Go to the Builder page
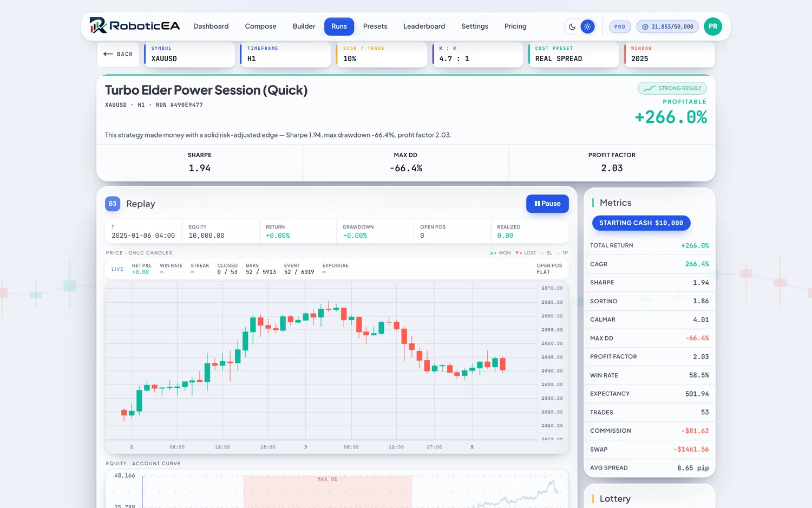This screenshot has width=812, height=508. [304, 26]
